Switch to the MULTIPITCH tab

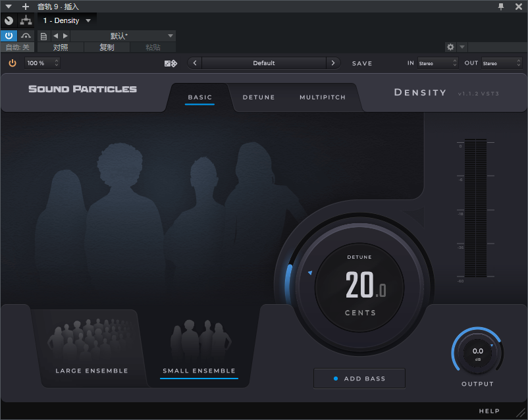[x=323, y=97]
